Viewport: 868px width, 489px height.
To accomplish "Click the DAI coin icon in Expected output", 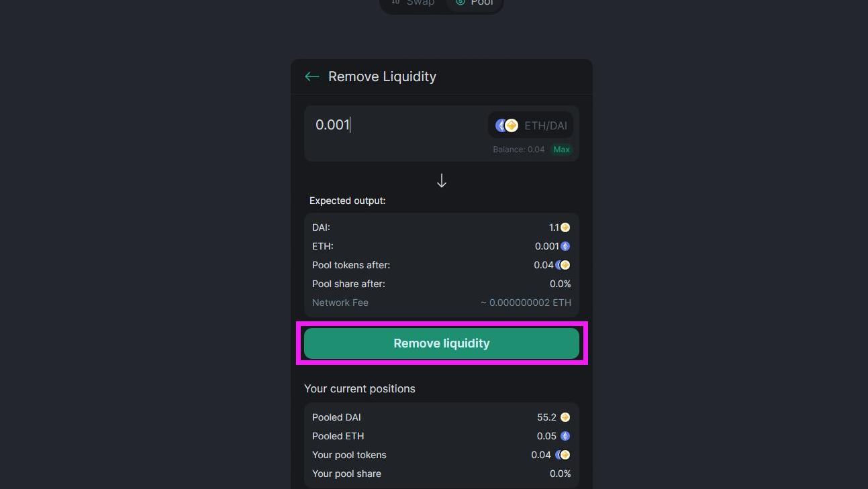I will 565,227.
